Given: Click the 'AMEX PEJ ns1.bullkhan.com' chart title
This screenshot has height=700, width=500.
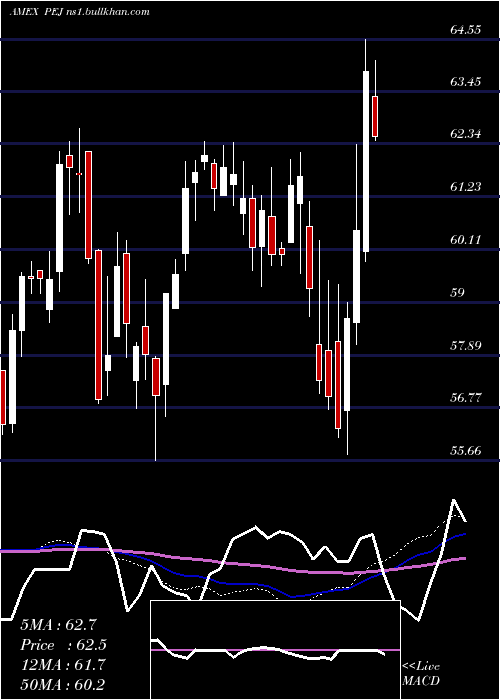Looking at the screenshot, I should (x=79, y=12).
